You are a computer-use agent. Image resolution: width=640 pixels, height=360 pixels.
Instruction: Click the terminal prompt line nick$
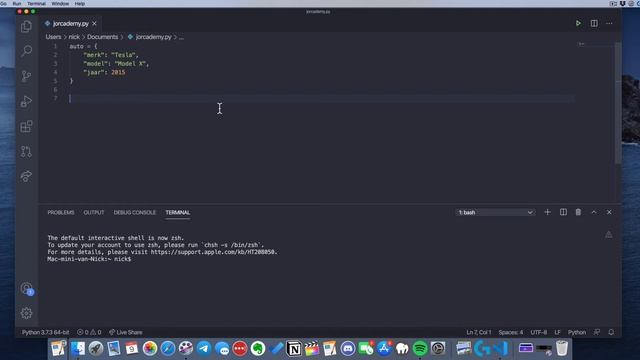(x=89, y=259)
